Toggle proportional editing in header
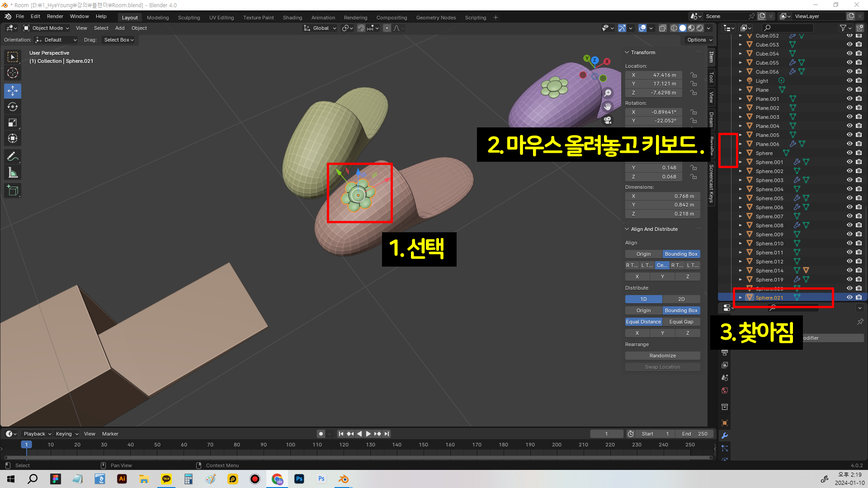 click(x=387, y=28)
